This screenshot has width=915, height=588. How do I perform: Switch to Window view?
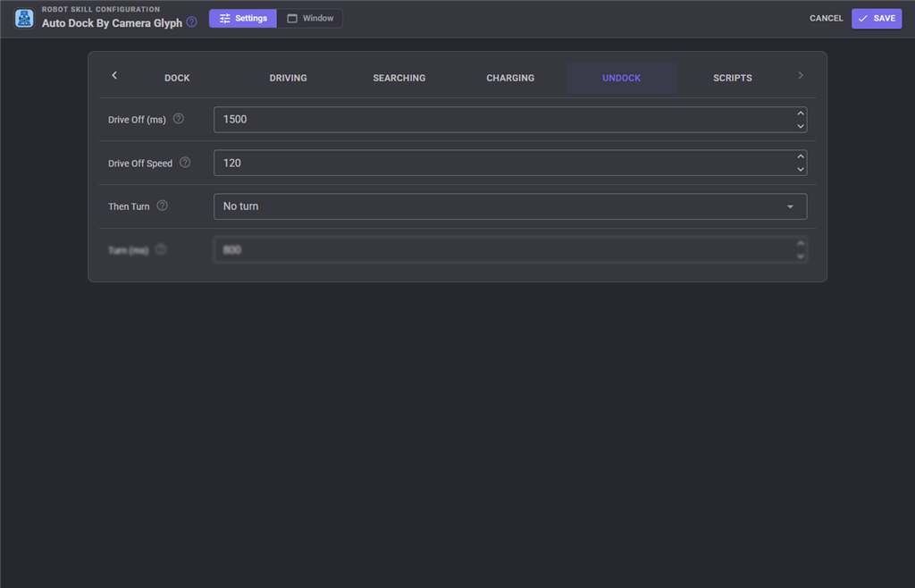pos(310,18)
